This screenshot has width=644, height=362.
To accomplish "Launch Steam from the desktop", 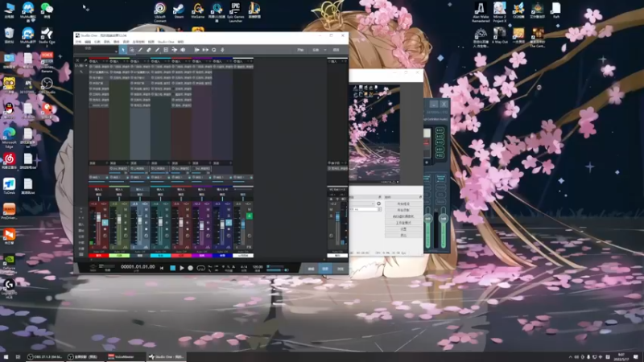I will (179, 10).
